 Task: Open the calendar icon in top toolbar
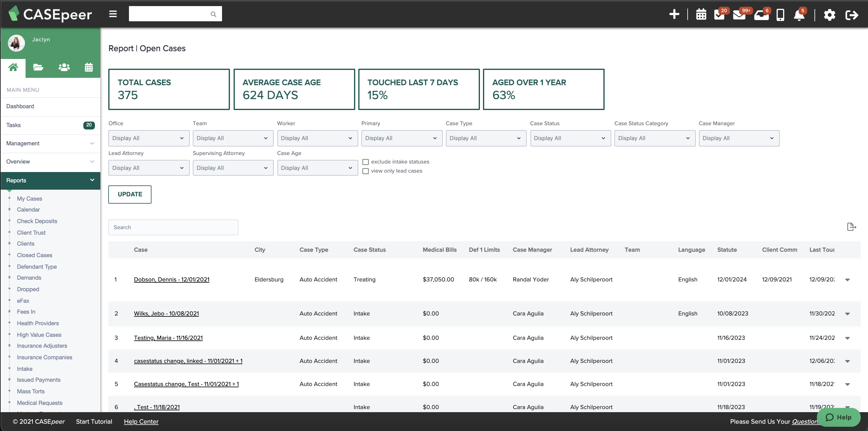pos(701,15)
